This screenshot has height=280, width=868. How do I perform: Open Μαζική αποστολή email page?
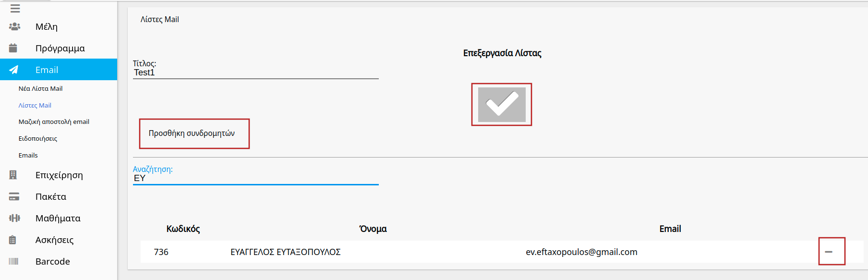(x=54, y=122)
